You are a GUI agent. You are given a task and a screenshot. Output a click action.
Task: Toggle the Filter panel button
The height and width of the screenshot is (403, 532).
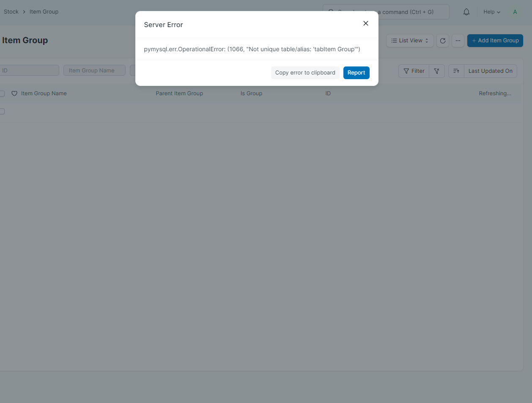[x=413, y=71]
